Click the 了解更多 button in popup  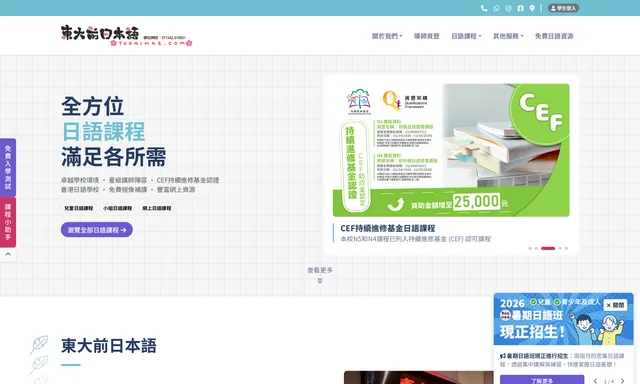542,380
